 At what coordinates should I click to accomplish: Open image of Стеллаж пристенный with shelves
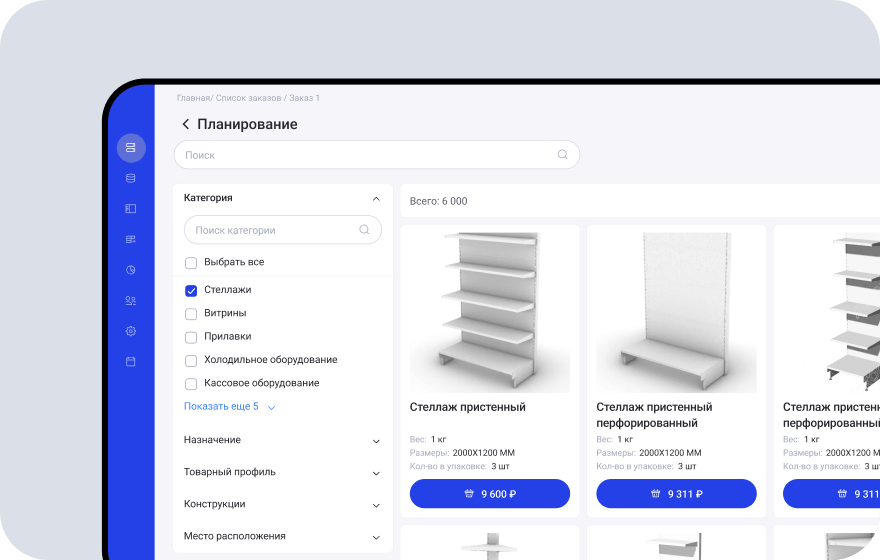[490, 312]
